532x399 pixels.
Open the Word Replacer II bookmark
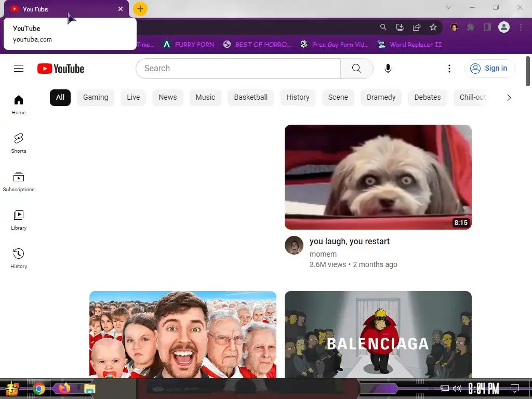tap(410, 45)
